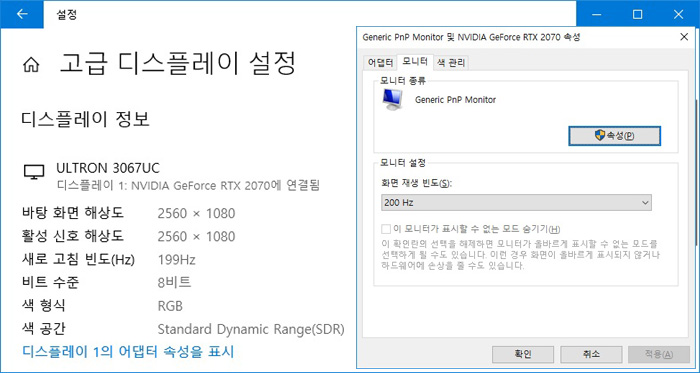Click the refresh rate dropdown arrow
Screen dimensions: 700x373
pos(645,203)
